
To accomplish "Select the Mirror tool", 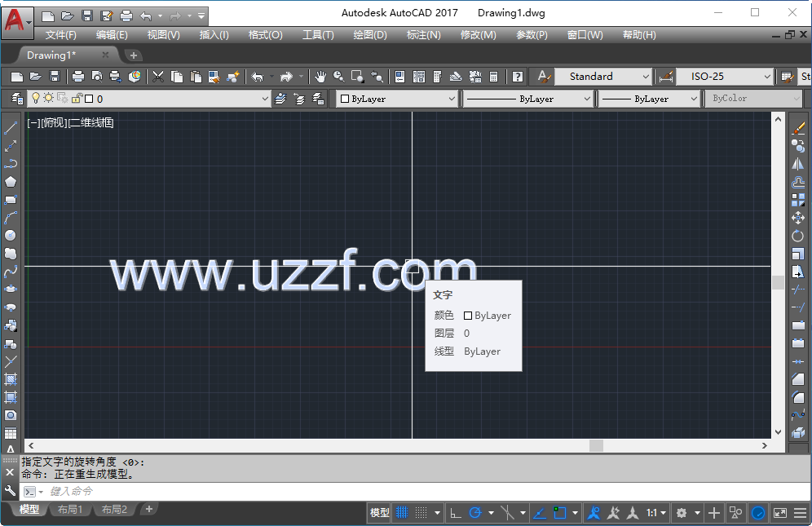I will click(x=798, y=164).
